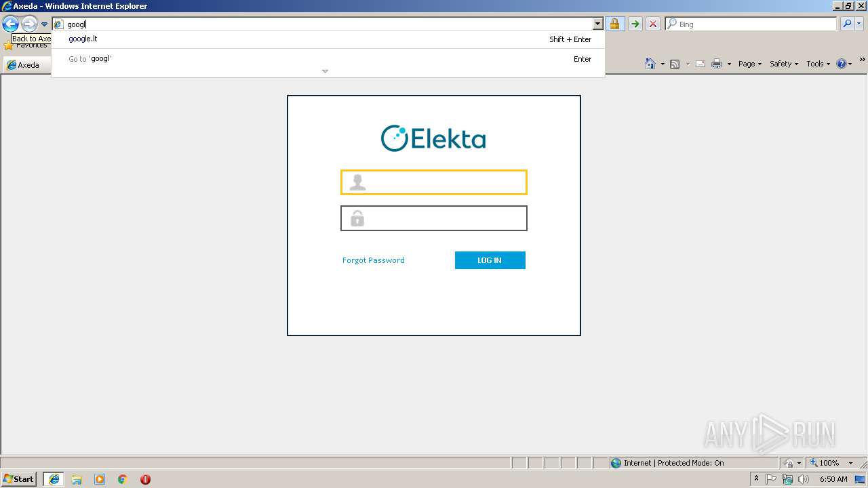Click the green Go arrow button
The image size is (868, 488).
click(x=635, y=24)
